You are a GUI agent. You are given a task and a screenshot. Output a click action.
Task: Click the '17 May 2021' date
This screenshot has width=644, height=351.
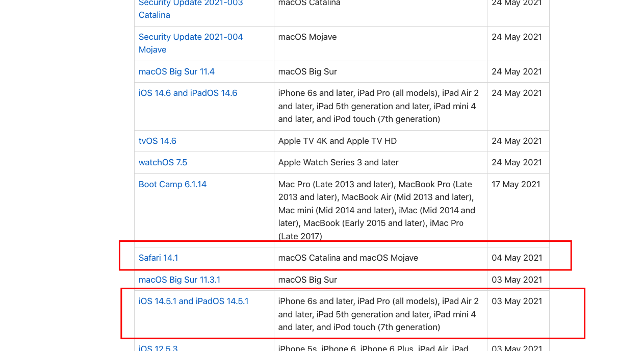(x=516, y=184)
